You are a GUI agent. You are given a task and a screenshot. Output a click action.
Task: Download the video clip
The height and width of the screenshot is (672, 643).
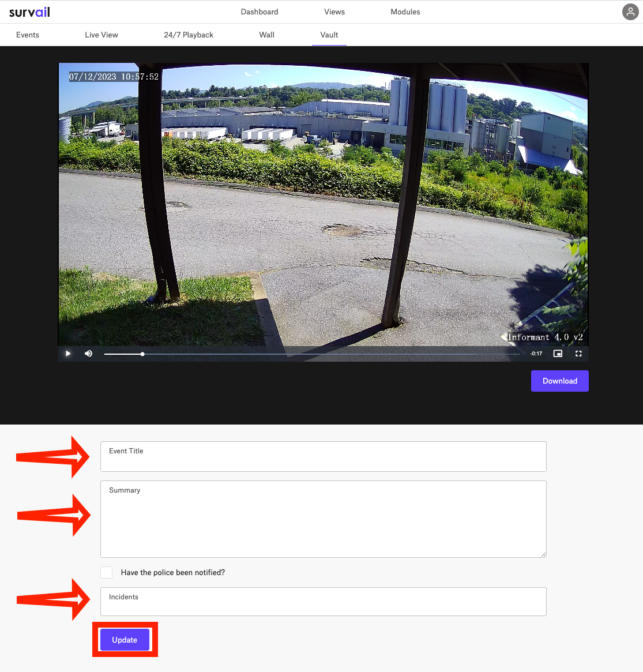tap(560, 381)
